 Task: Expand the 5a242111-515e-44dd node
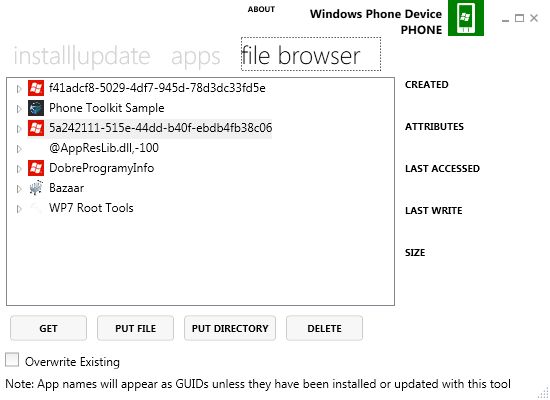[19, 129]
